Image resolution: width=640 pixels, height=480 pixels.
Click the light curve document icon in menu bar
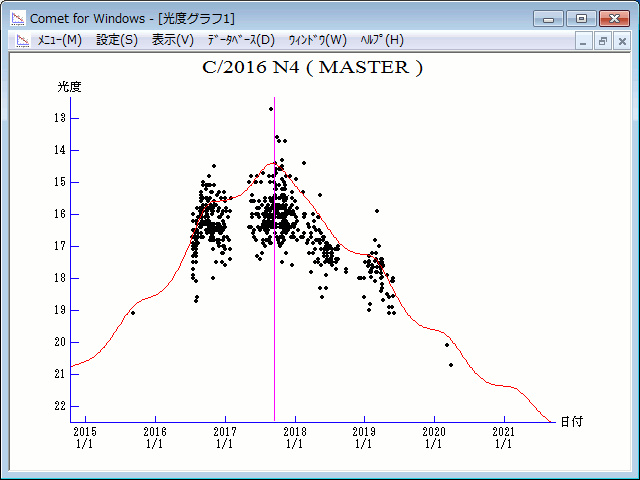20,40
